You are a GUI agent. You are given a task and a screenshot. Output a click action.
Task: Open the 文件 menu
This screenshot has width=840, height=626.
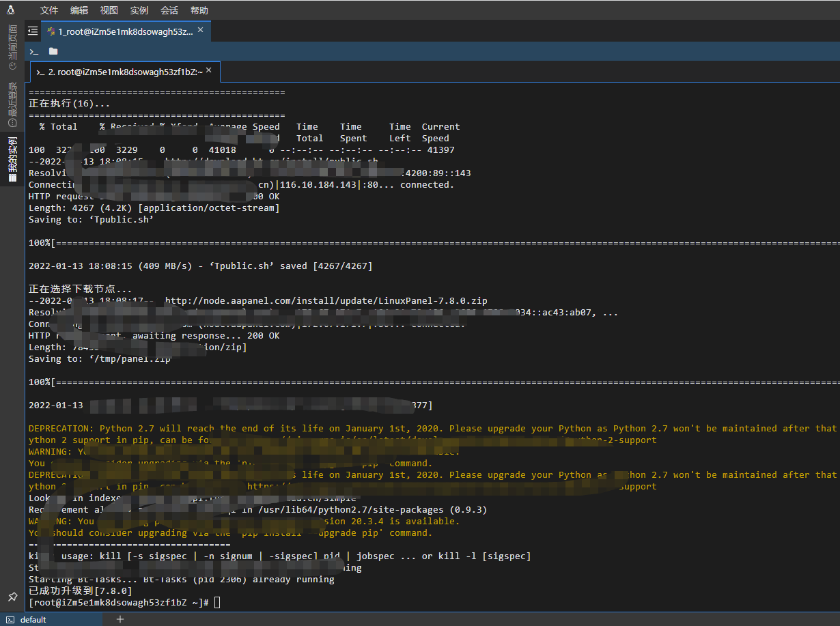tap(49, 10)
